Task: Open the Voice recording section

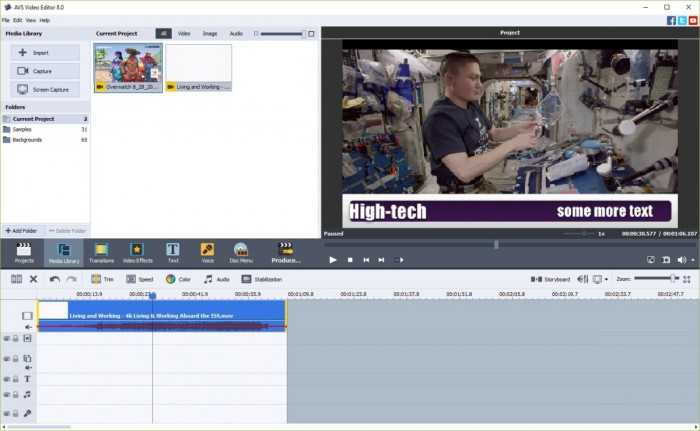Action: click(207, 253)
